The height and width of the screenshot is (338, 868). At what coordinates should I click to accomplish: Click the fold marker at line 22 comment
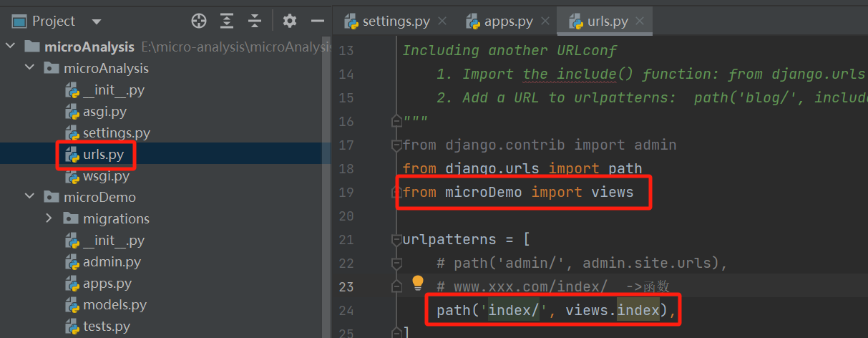396,264
